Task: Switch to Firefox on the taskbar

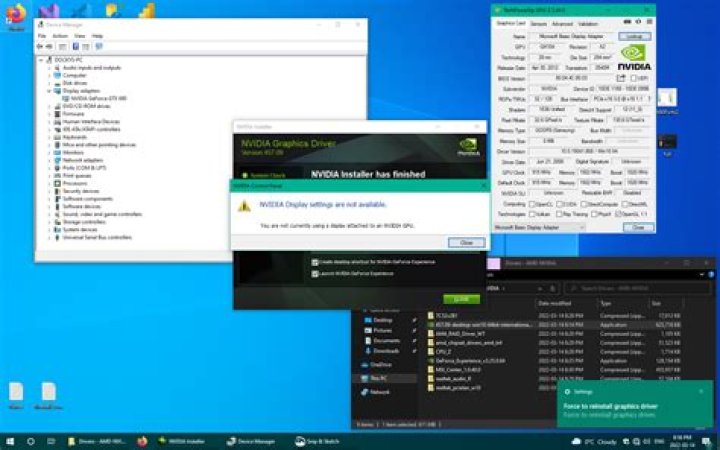Action: click(x=142, y=441)
